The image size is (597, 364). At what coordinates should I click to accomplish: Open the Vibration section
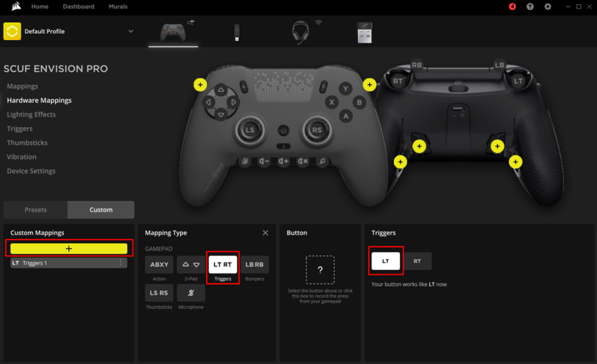click(22, 156)
